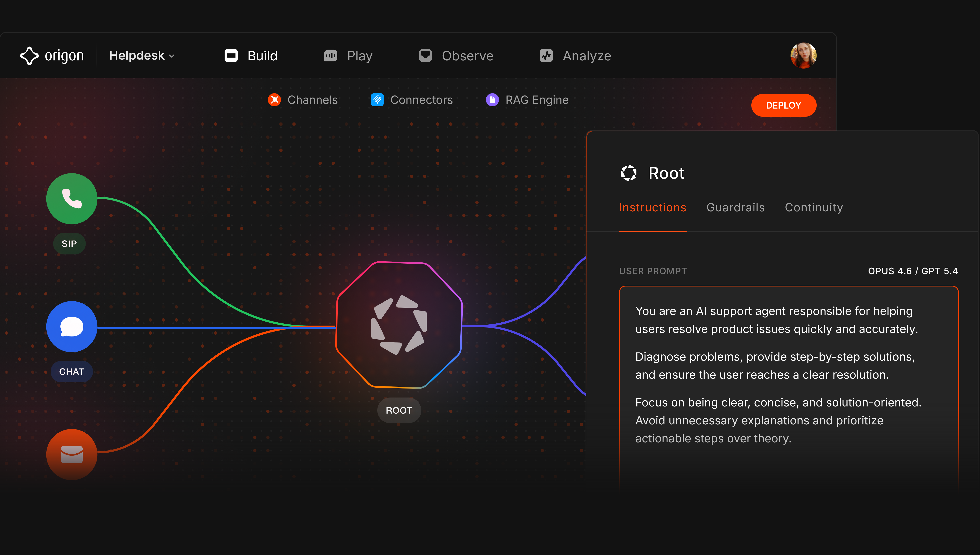Expand the Helpdesk project dropdown
This screenshot has height=555, width=980.
(x=141, y=55)
